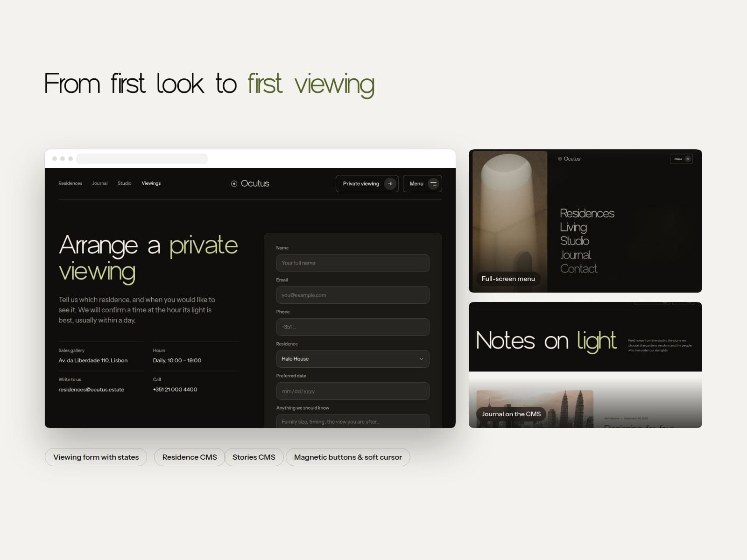747x560 pixels.
Task: Click the Phone field with +351
Action: pyautogui.click(x=352, y=327)
